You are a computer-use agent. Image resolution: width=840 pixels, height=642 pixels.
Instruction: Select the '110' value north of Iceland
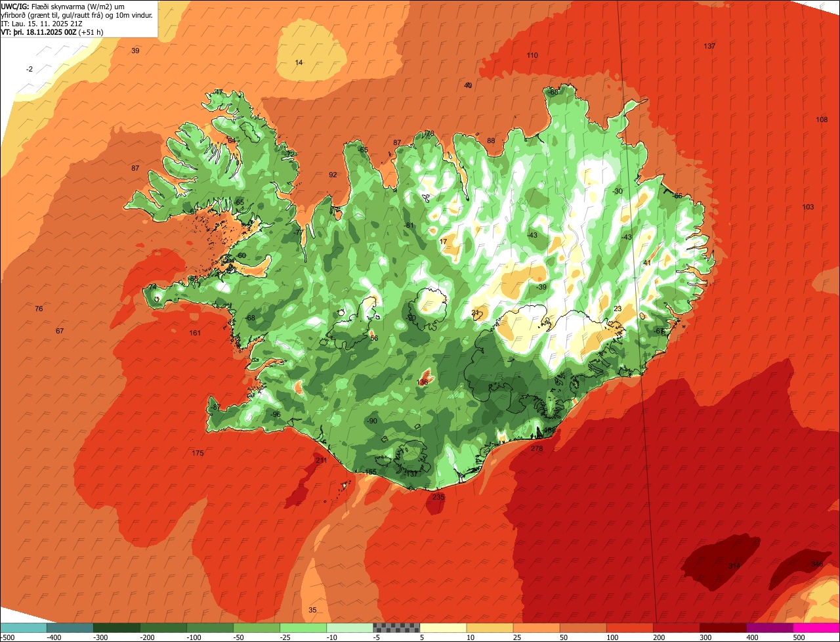click(x=532, y=55)
